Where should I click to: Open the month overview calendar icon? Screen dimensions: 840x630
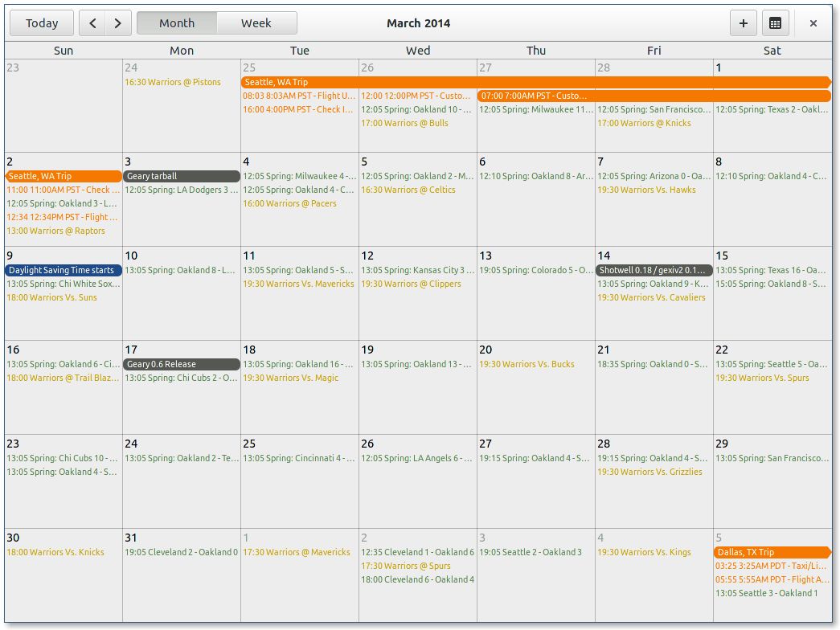tap(774, 22)
